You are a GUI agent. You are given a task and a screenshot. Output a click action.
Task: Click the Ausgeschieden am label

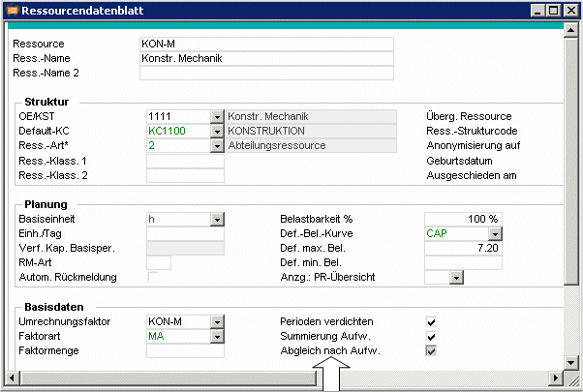coord(472,175)
